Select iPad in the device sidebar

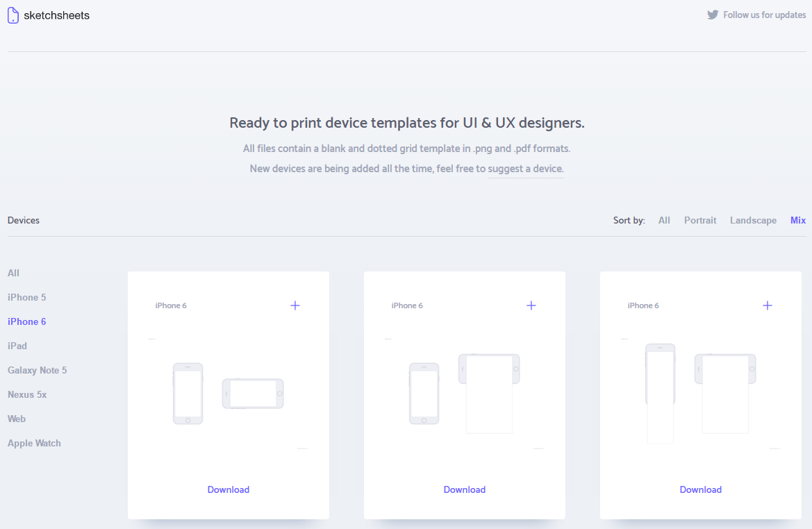point(17,346)
